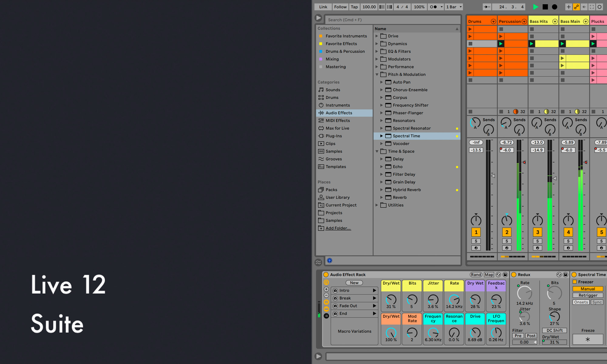The height and width of the screenshot is (364, 607).
Task: Click the Add Folder link
Action: coord(338,228)
